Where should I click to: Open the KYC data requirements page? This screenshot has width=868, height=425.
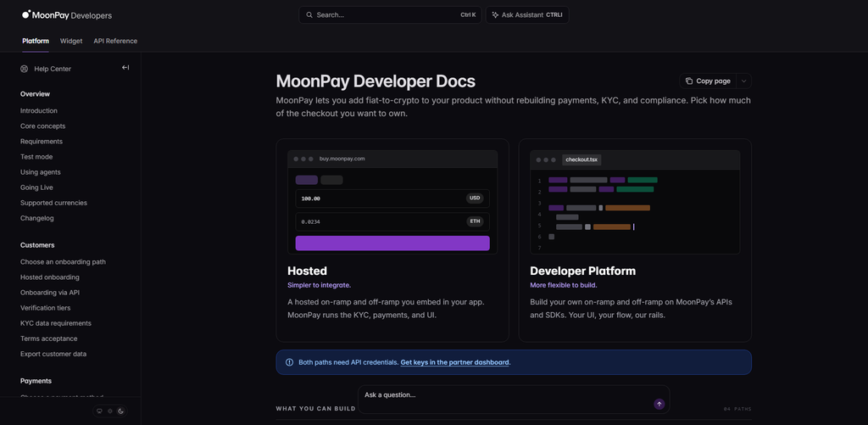(x=56, y=323)
